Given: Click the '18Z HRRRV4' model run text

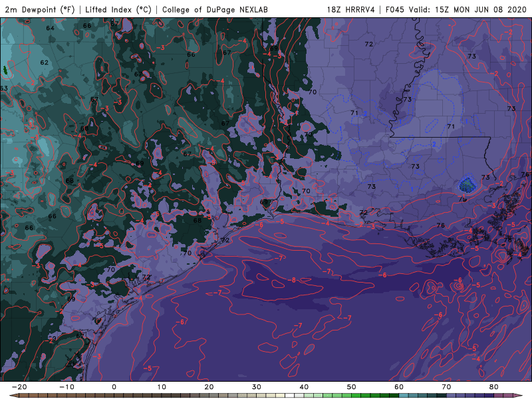Looking at the screenshot, I should (350, 9).
